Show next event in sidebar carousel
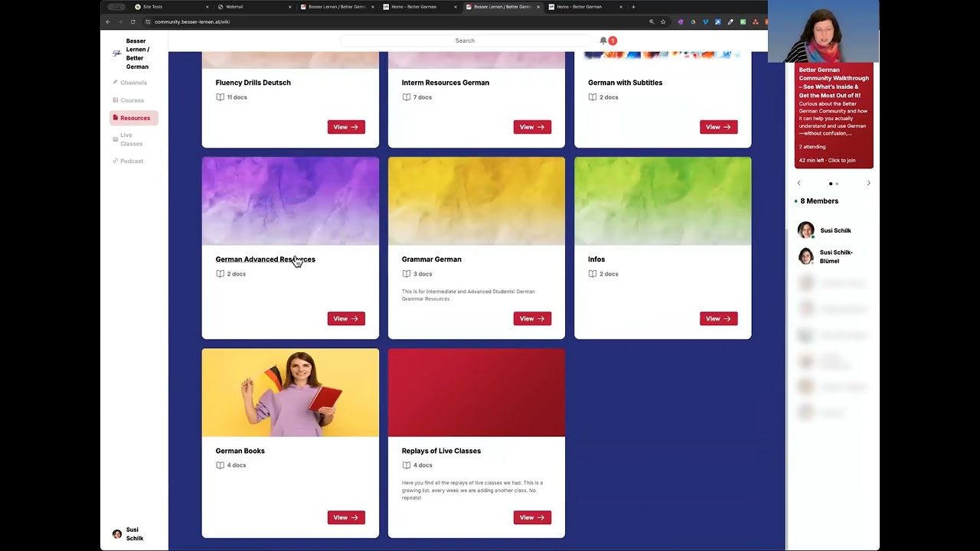 pos(868,184)
